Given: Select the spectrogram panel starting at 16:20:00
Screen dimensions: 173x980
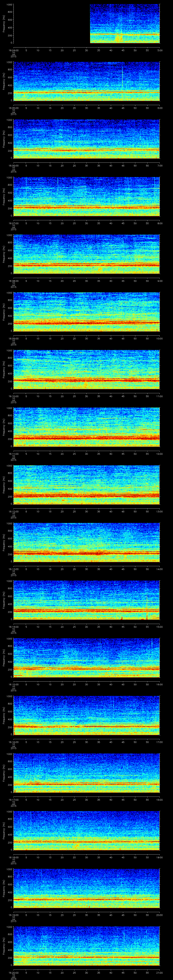Looking at the screenshot, I should 87,946.
